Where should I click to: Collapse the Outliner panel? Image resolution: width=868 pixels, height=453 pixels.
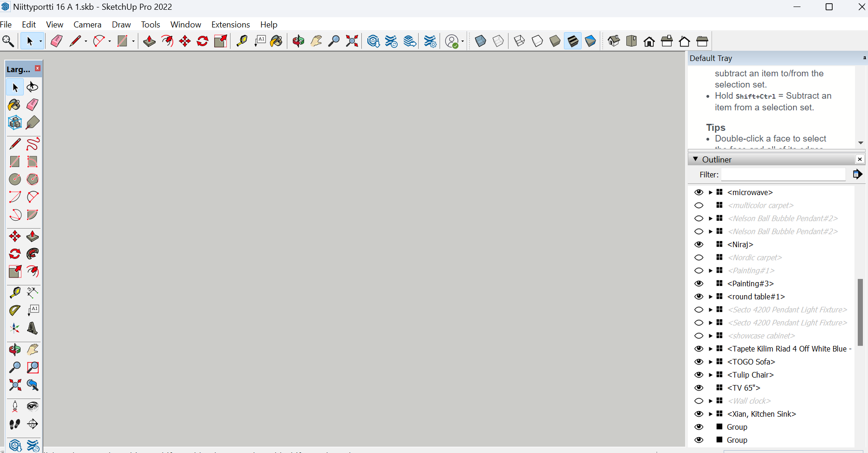pos(696,159)
